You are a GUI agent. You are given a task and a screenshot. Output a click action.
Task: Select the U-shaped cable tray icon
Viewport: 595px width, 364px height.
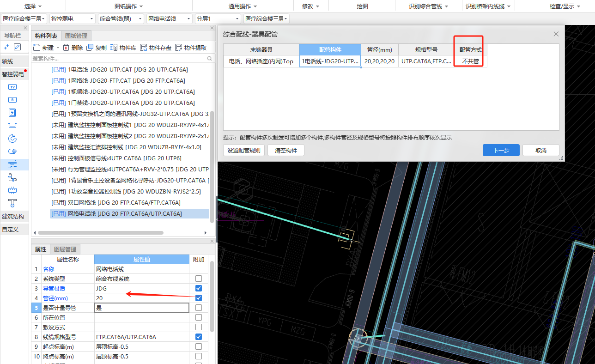tap(12, 126)
